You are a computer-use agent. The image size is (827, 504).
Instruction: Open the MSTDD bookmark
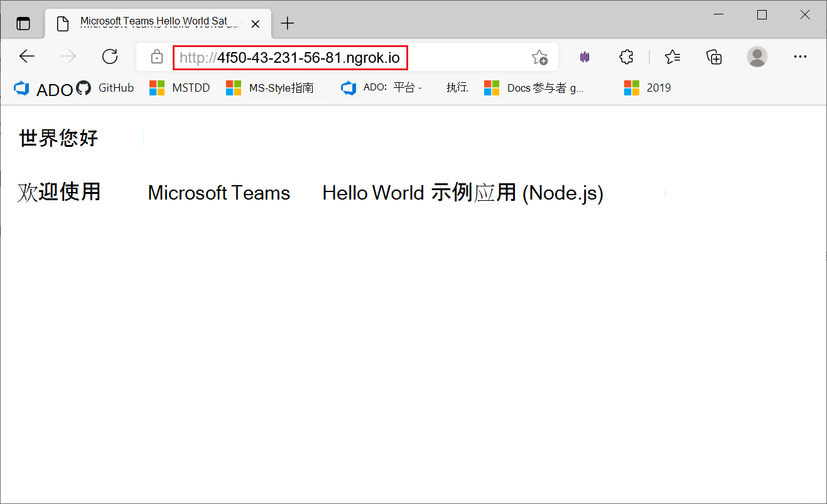pyautogui.click(x=180, y=88)
